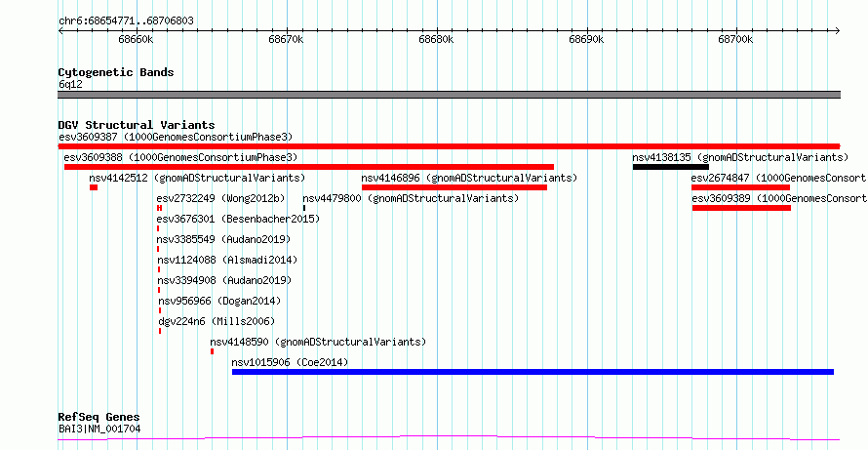The width and height of the screenshot is (868, 450).
Task: Click the right arrowhead of the ruler
Action: tap(837, 30)
